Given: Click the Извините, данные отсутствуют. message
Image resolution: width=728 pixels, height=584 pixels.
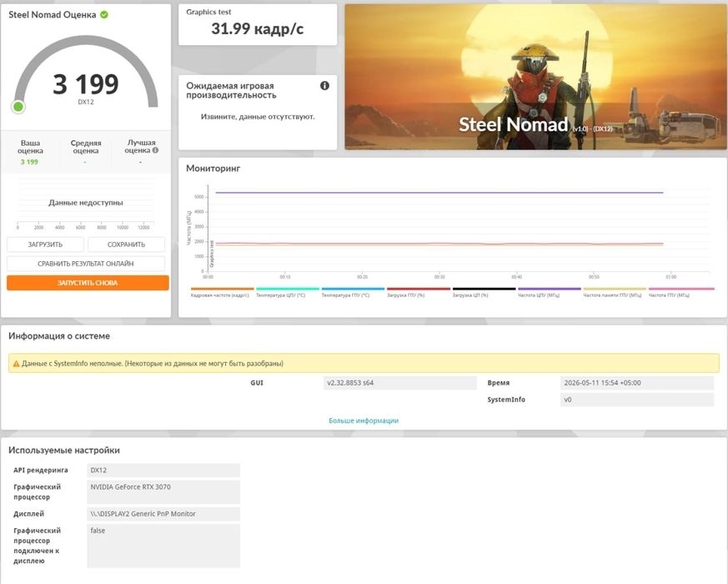Looking at the screenshot, I should pos(258,117).
